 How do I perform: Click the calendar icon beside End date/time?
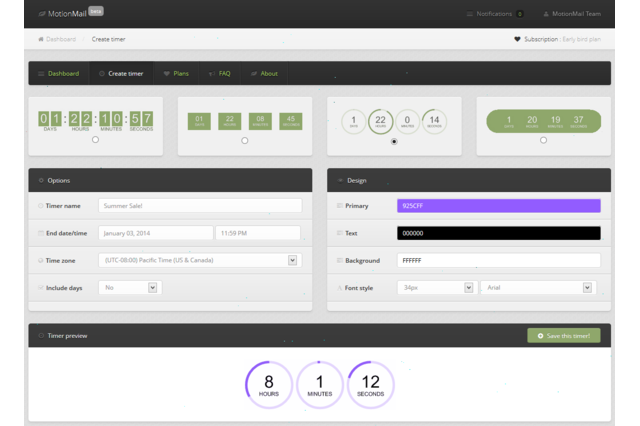click(x=39, y=233)
